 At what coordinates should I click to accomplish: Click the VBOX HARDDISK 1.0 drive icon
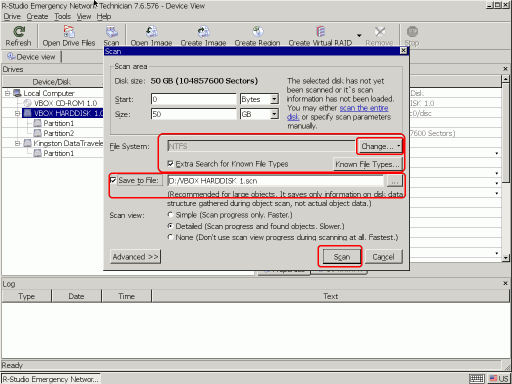[x=28, y=113]
